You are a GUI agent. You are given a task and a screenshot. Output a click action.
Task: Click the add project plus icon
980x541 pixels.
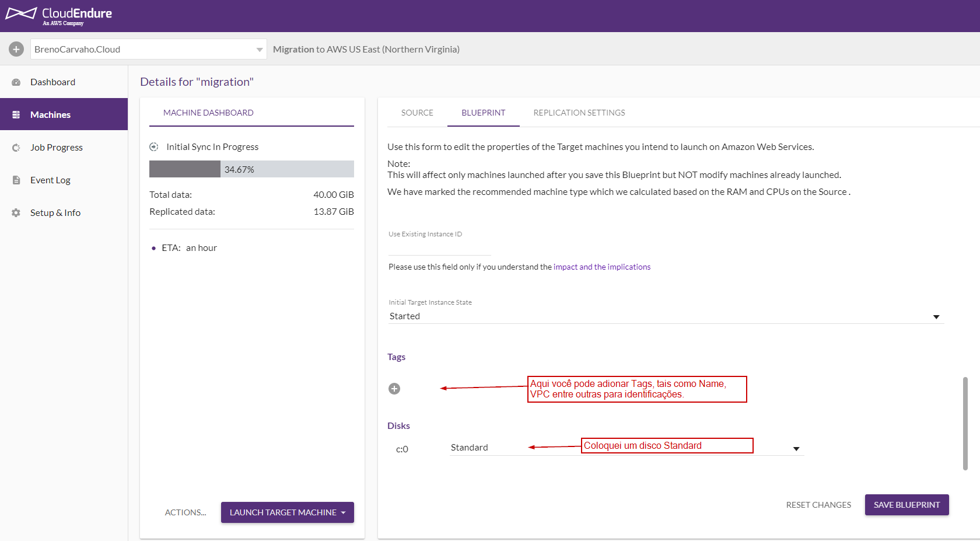click(16, 50)
